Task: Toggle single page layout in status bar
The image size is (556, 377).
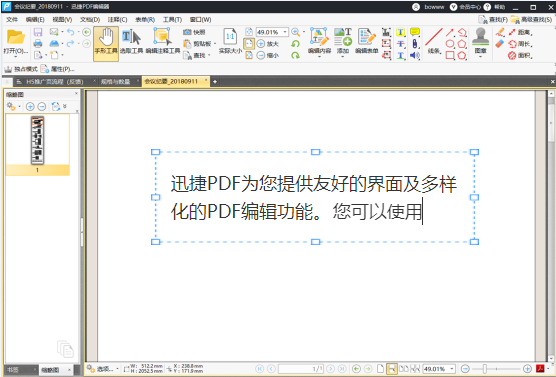Action: (380, 369)
